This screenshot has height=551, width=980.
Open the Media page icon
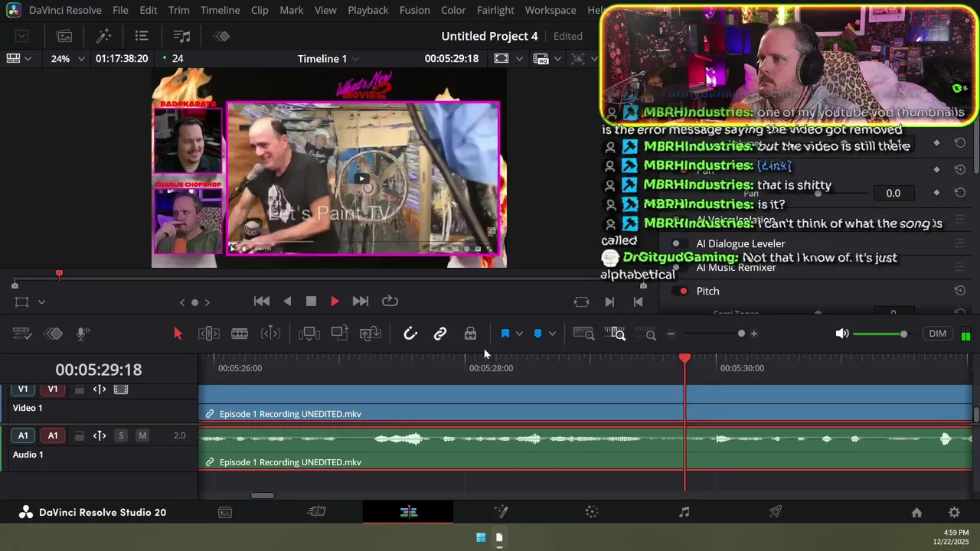[225, 513]
